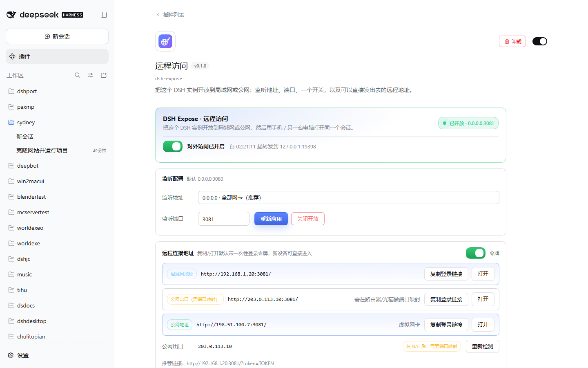
Task: Click the 卸载 uninstall button
Action: (x=512, y=41)
